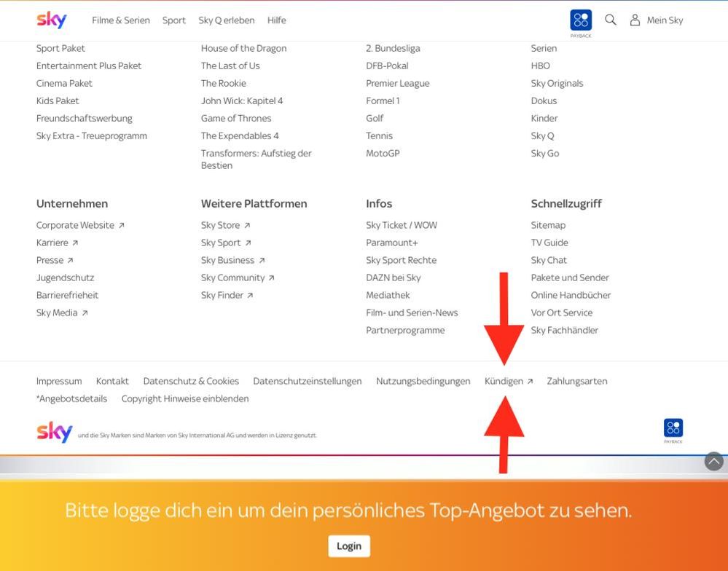
Task: Open the Formel 1 link
Action: [x=383, y=101]
